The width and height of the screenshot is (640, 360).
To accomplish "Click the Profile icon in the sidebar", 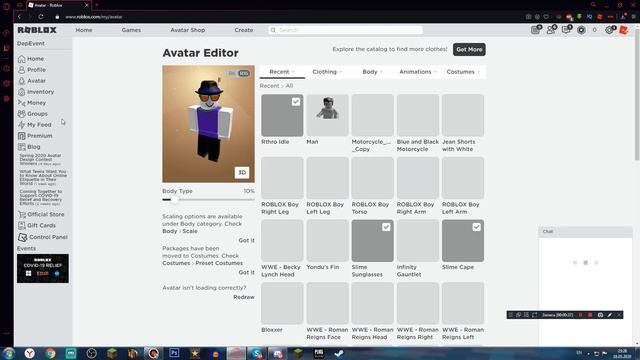I will pyautogui.click(x=22, y=70).
